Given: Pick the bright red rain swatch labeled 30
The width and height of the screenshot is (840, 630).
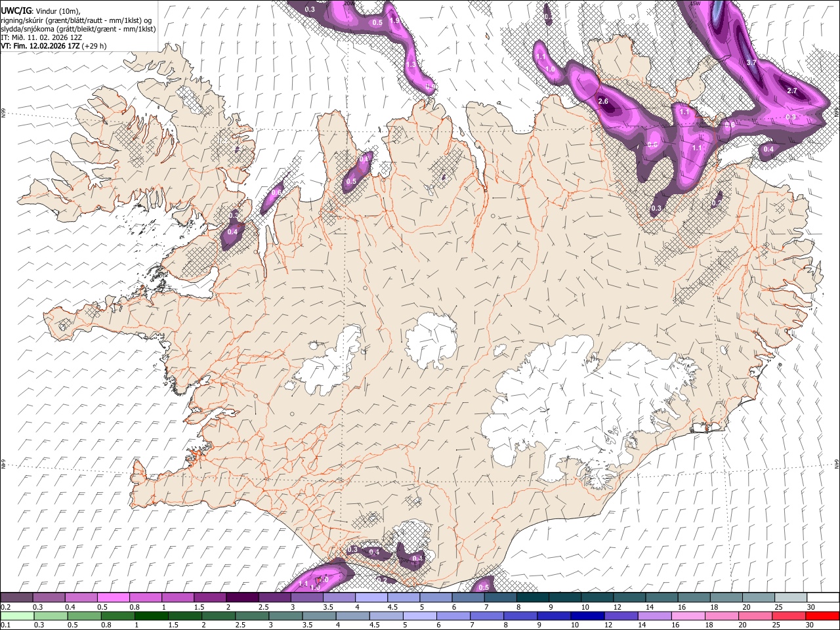Looking at the screenshot, I should tap(822, 616).
